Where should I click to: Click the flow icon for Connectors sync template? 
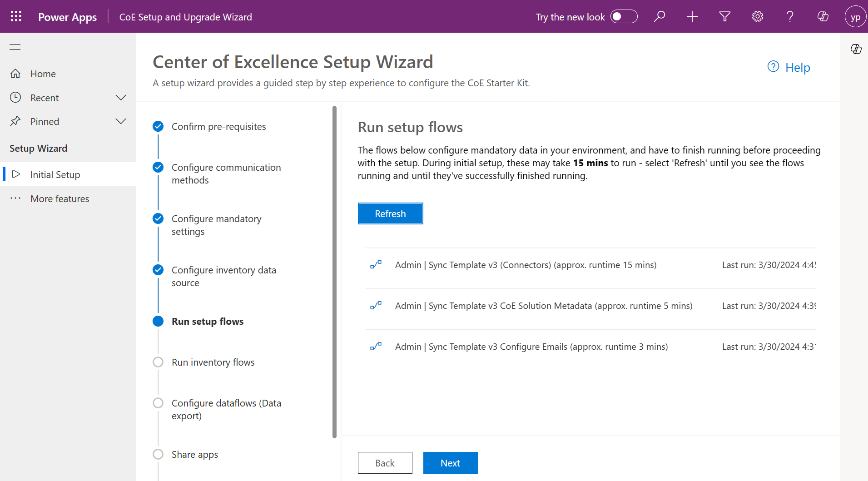click(x=376, y=265)
